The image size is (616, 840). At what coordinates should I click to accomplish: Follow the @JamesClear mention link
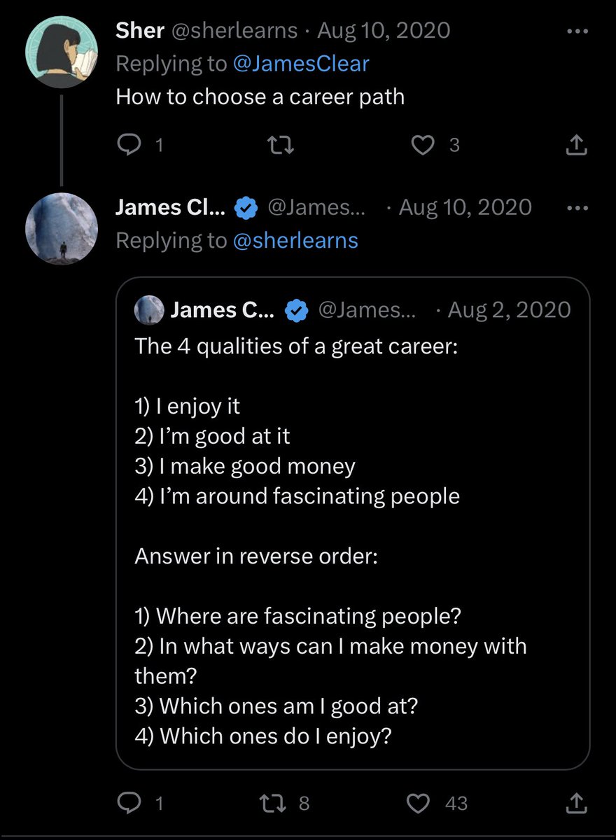[302, 64]
